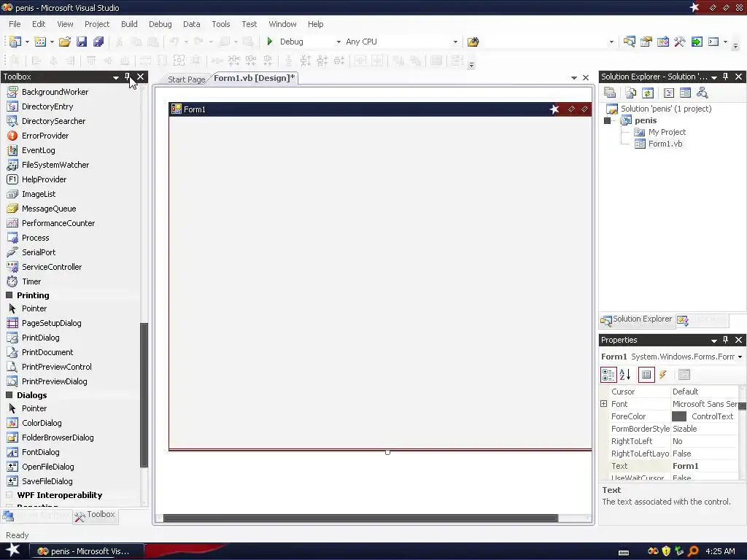Show the Properties list button in Properties panel
The height and width of the screenshot is (560, 747).
646,375
